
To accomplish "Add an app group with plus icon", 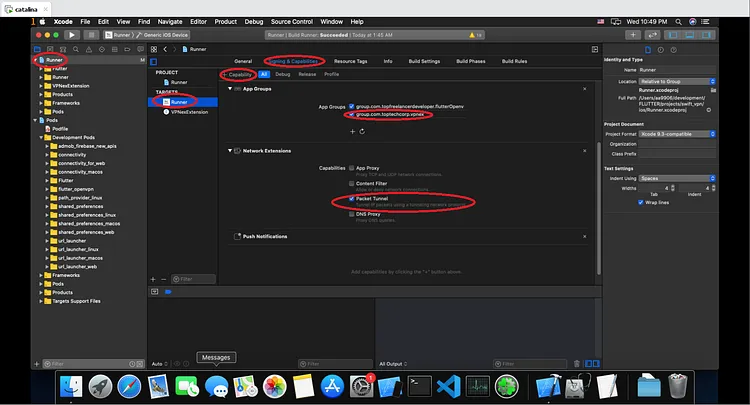I will point(353,131).
